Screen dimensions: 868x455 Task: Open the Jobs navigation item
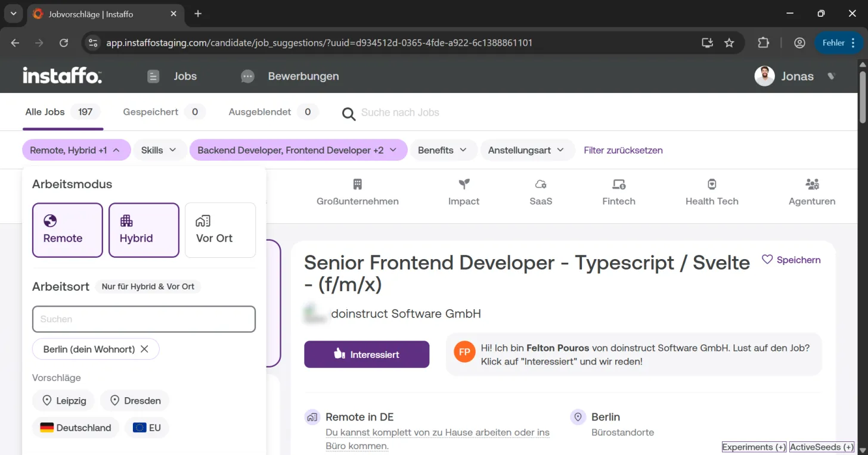coord(172,76)
